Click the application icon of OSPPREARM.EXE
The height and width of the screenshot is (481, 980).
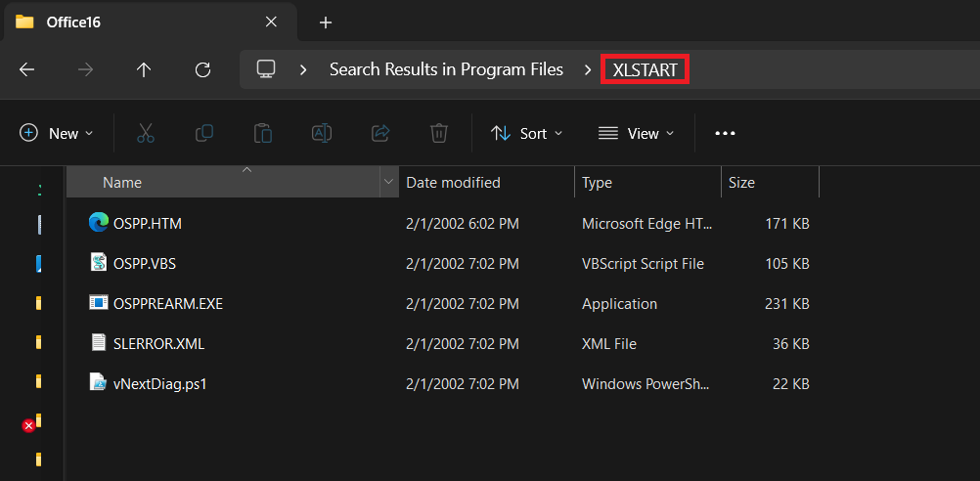99,303
